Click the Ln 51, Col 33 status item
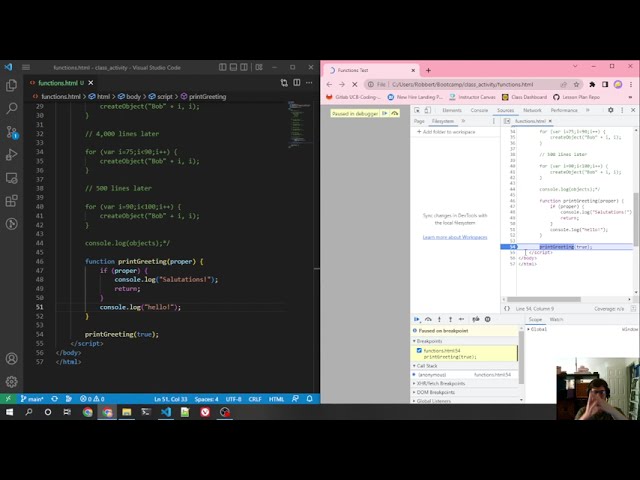Viewport: 640px width, 480px height. pyautogui.click(x=171, y=399)
